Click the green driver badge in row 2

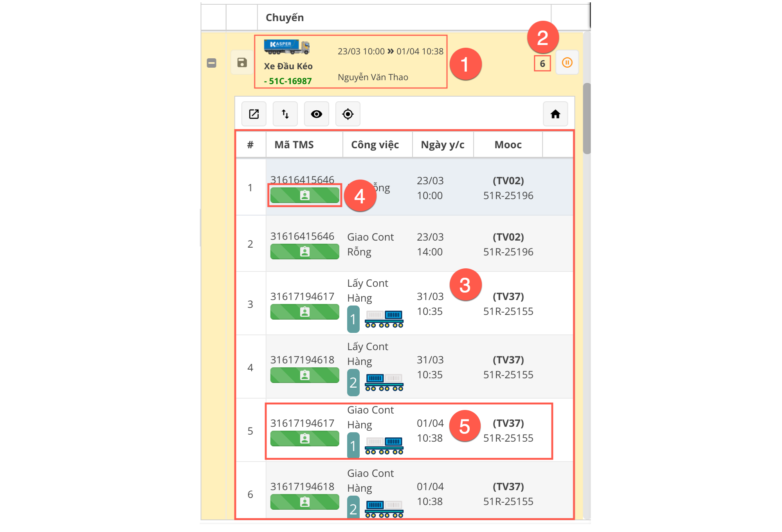tap(305, 252)
